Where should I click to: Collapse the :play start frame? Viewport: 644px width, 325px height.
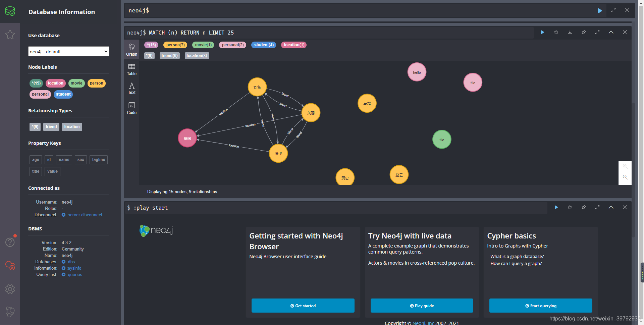point(611,207)
